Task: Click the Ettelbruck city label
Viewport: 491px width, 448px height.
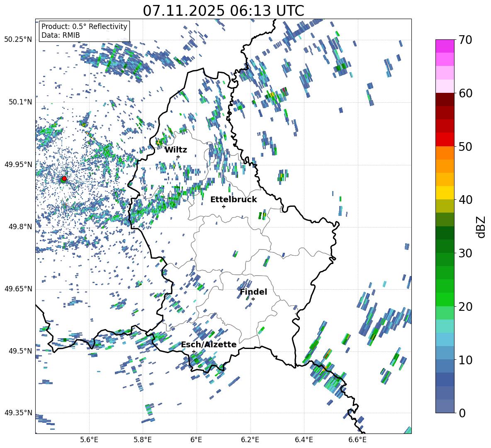Action: click(x=233, y=200)
